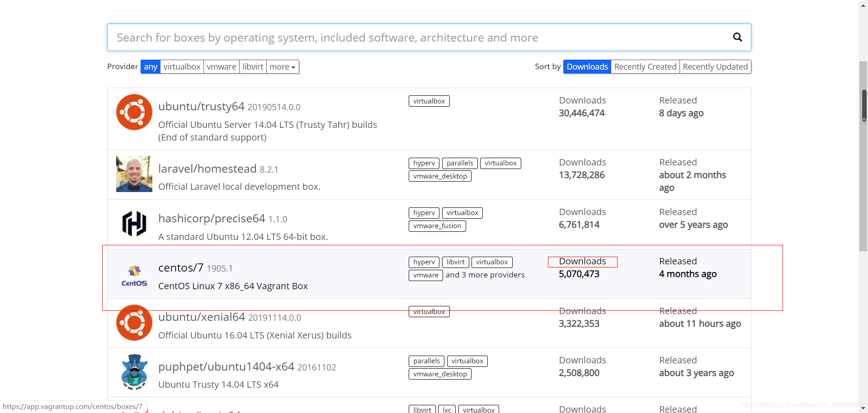868x413 pixels.
Task: Open the laravel/homestead avatar photo
Action: point(134,174)
